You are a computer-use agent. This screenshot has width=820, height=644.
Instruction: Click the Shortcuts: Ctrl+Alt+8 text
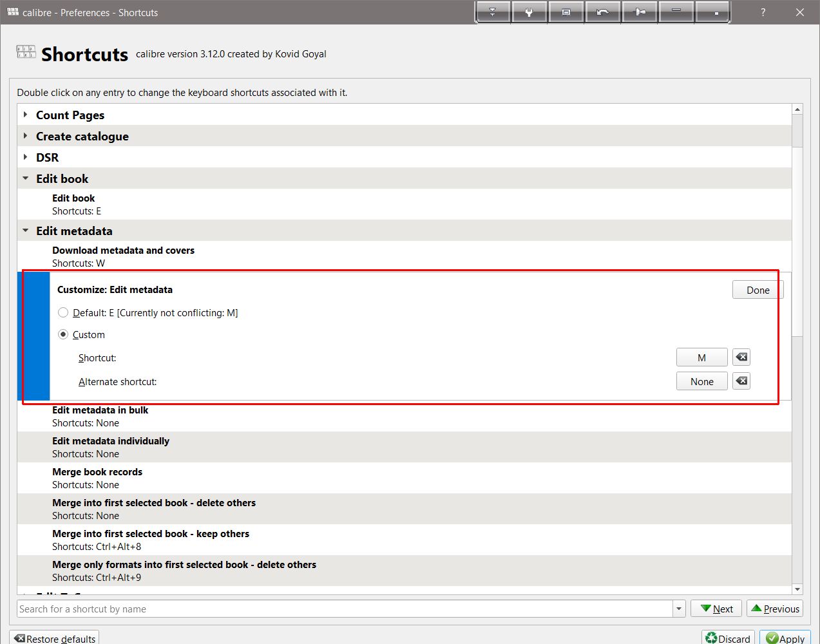pyautogui.click(x=97, y=546)
